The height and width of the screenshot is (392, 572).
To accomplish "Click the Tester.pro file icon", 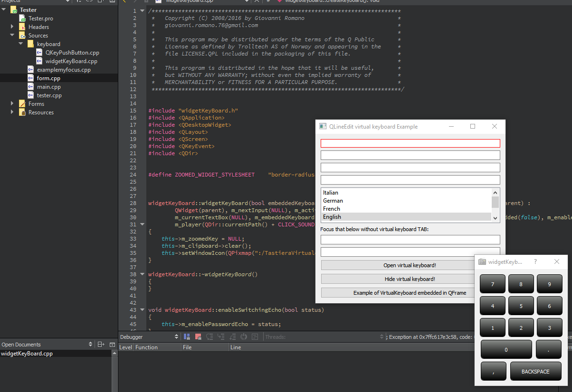I will pyautogui.click(x=23, y=18).
